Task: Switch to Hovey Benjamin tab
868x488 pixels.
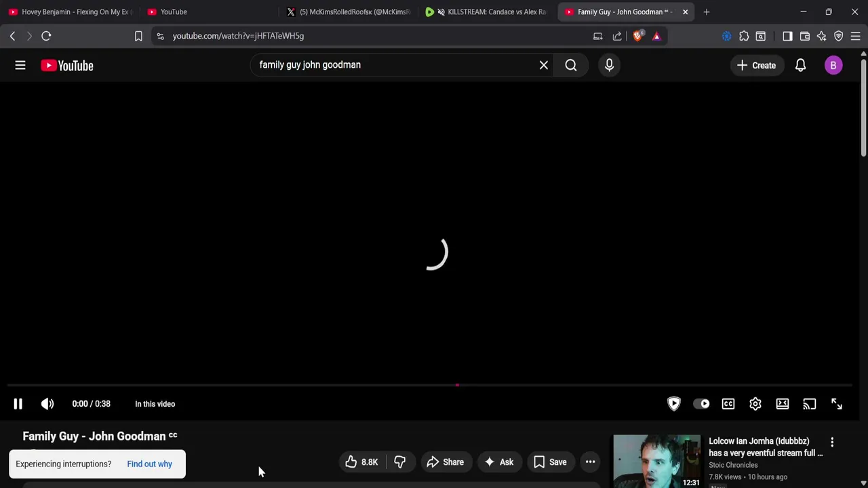Action: coord(69,12)
